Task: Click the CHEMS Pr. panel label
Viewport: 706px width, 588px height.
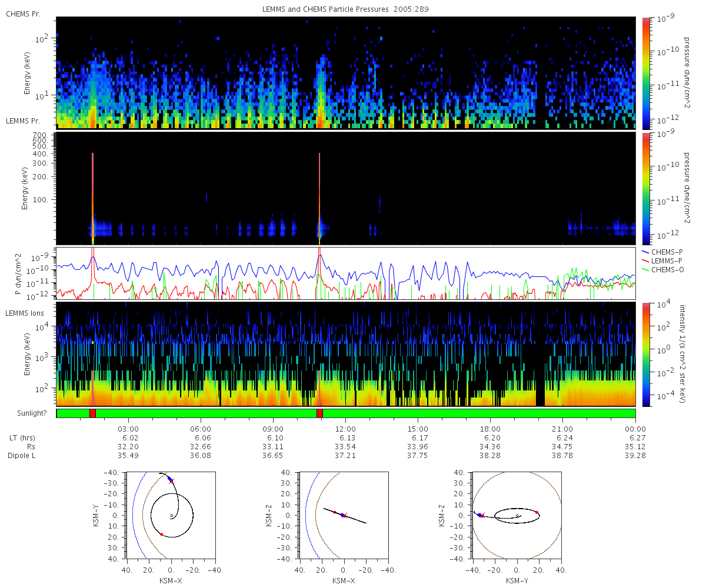Action: [x=23, y=14]
